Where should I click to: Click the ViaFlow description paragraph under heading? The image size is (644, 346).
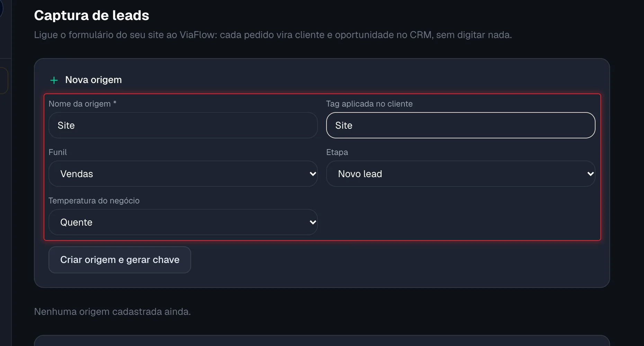tap(273, 35)
